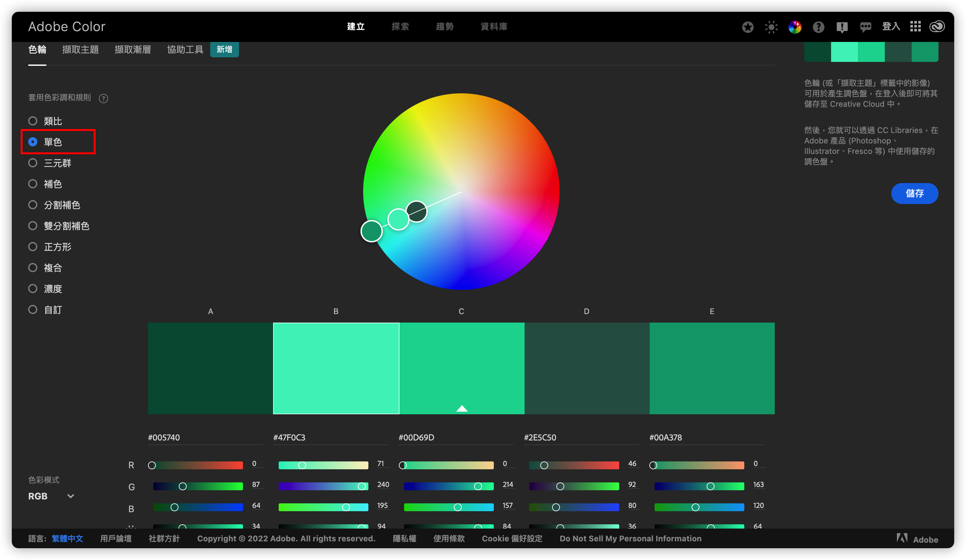Edit hex field #005740
Viewport: 966px width, 560px height.
tap(205, 437)
